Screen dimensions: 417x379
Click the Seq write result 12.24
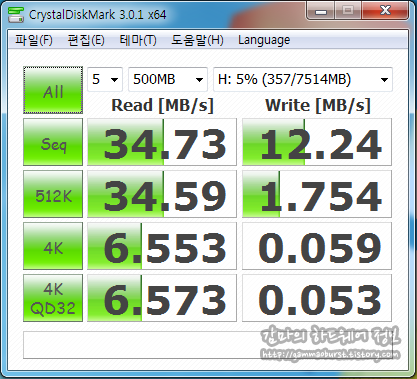pyautogui.click(x=317, y=142)
